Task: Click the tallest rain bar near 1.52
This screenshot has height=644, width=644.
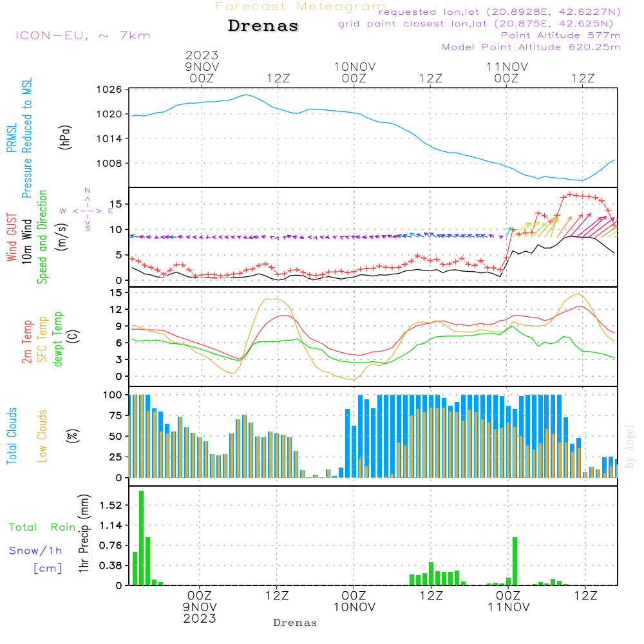Action: pyautogui.click(x=141, y=538)
